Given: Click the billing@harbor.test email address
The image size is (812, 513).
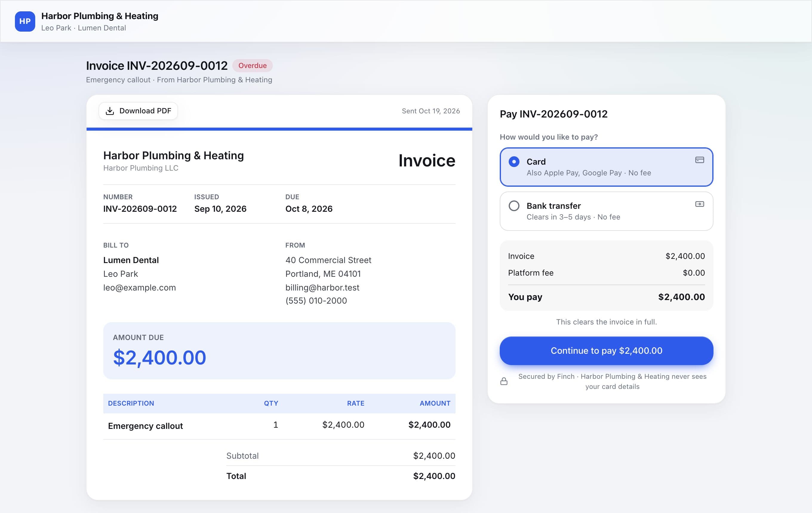Looking at the screenshot, I should coord(322,288).
